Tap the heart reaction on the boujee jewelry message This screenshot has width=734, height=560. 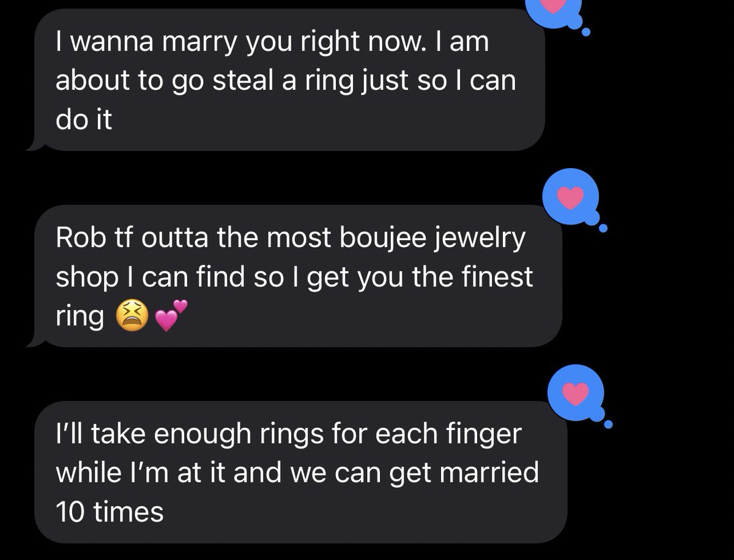pyautogui.click(x=569, y=197)
